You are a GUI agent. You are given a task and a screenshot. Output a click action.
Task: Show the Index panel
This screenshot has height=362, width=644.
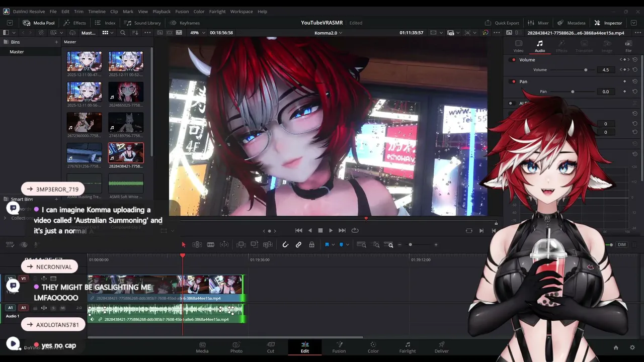[105, 23]
